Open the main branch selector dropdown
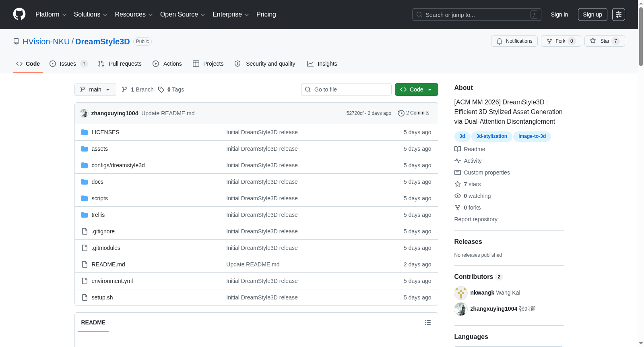The image size is (644, 347). tap(95, 89)
